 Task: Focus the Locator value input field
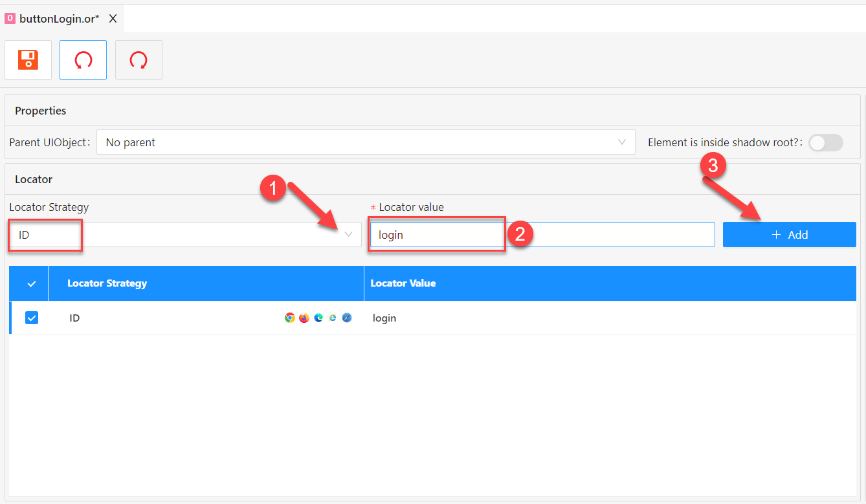542,235
